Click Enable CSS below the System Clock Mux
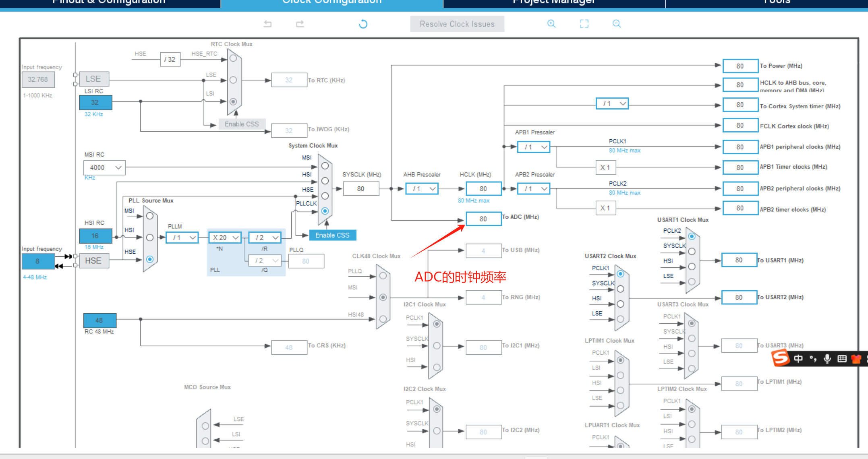 [x=332, y=235]
